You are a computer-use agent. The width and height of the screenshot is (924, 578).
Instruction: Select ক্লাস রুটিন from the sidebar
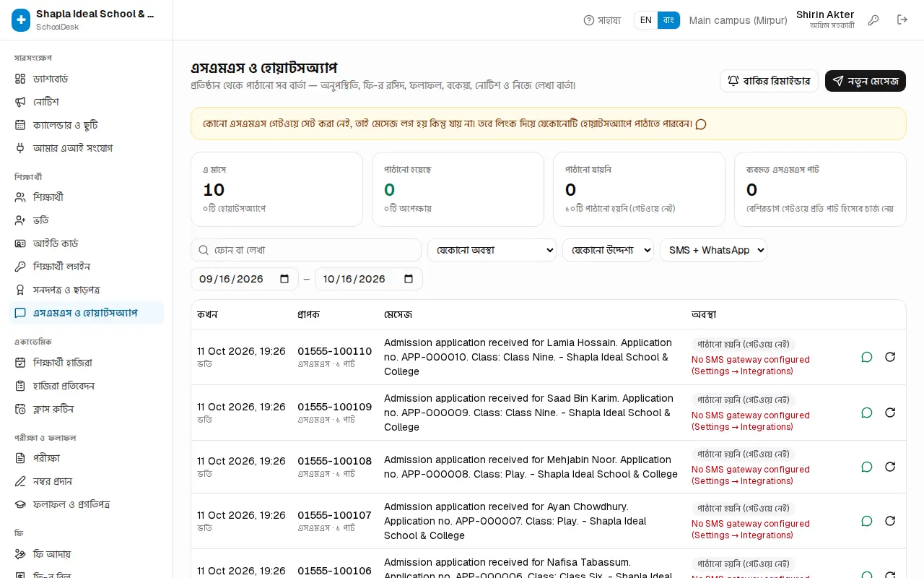87,409
